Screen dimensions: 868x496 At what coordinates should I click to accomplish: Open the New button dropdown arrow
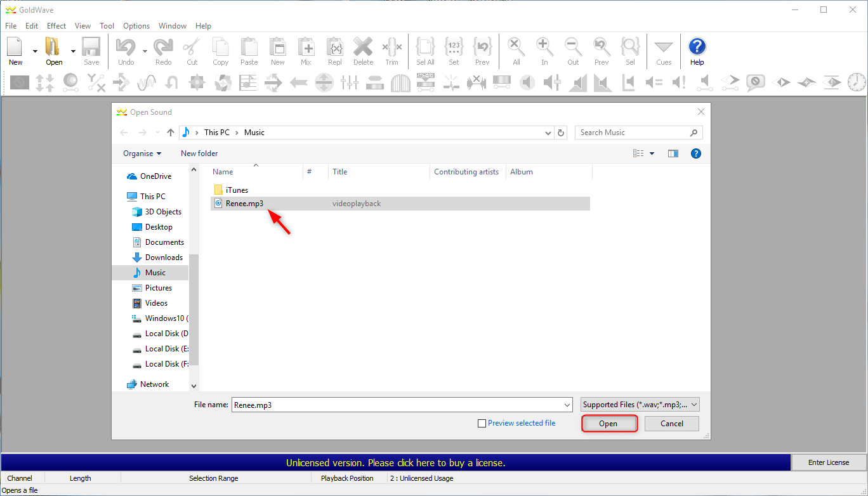[x=35, y=51]
